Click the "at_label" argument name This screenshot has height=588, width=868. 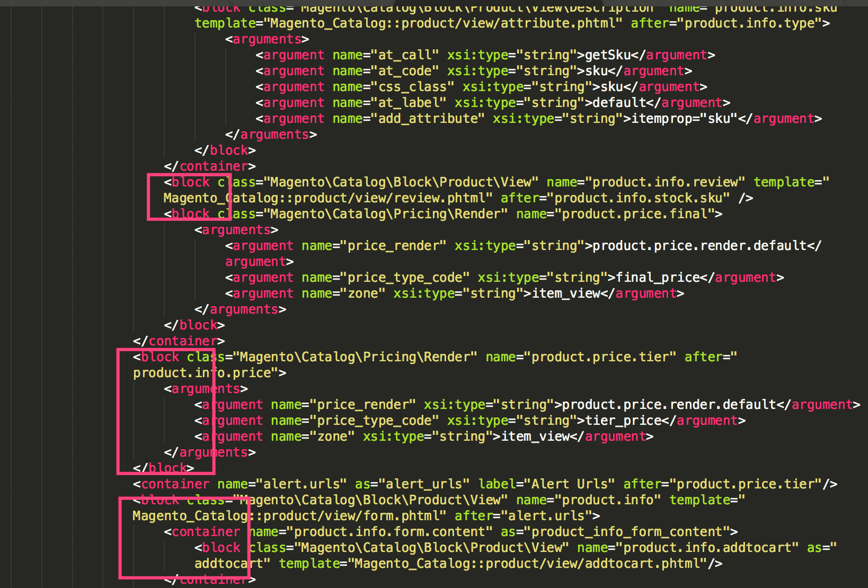[408, 103]
